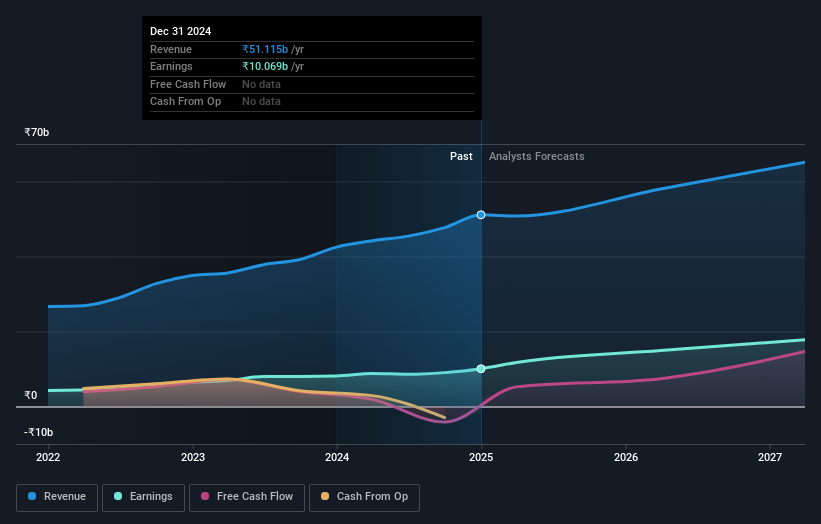Click 'No data' in Free Cash Flow row
This screenshot has width=821, height=524.
click(261, 84)
